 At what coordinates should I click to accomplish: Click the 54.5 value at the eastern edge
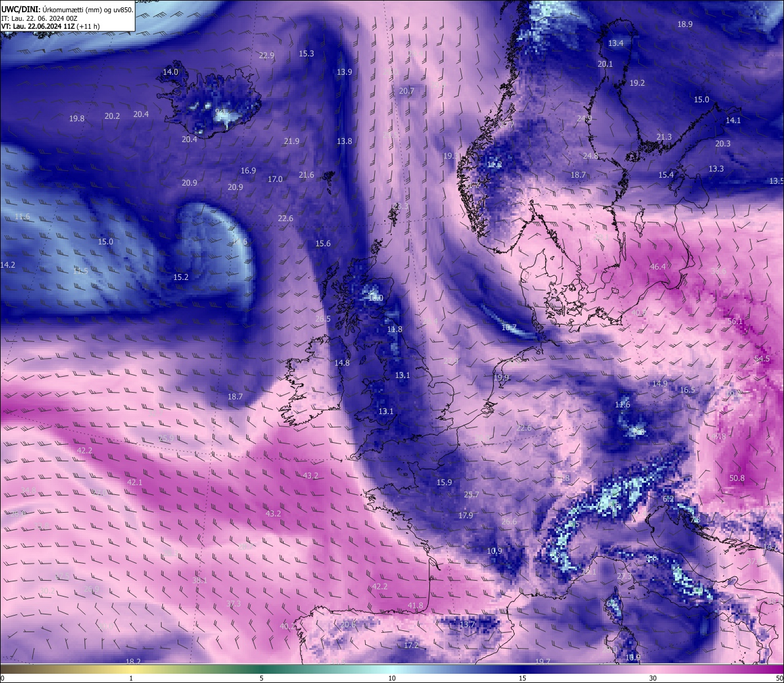tap(762, 360)
